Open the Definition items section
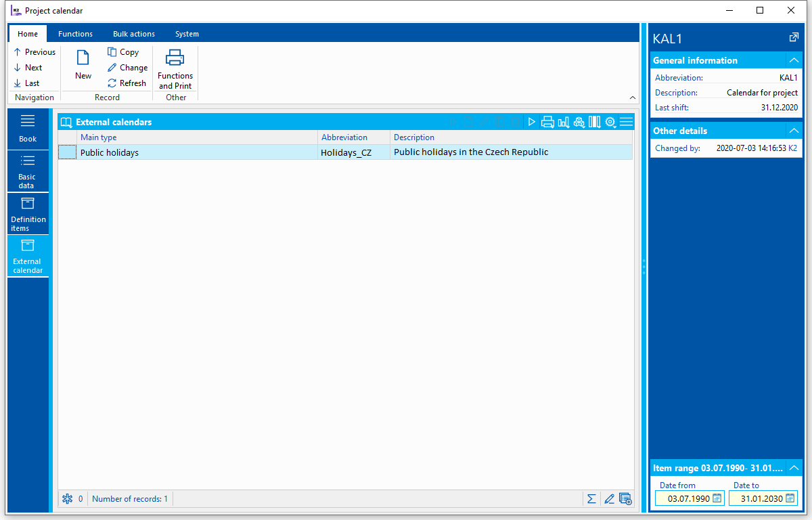Image resolution: width=812 pixels, height=520 pixels. pos(28,214)
